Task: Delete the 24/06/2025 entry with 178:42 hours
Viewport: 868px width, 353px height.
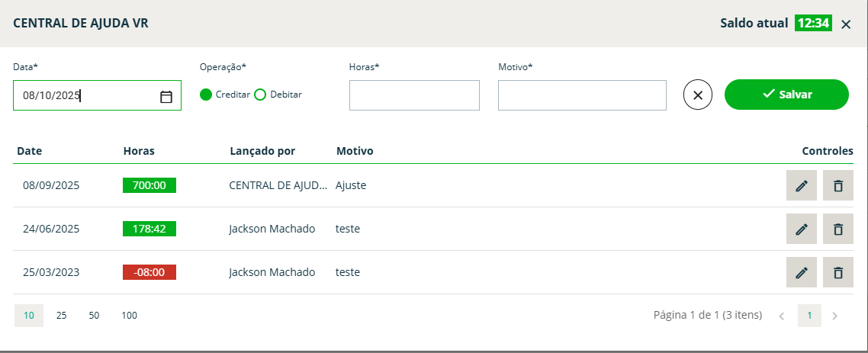Action: (837, 229)
